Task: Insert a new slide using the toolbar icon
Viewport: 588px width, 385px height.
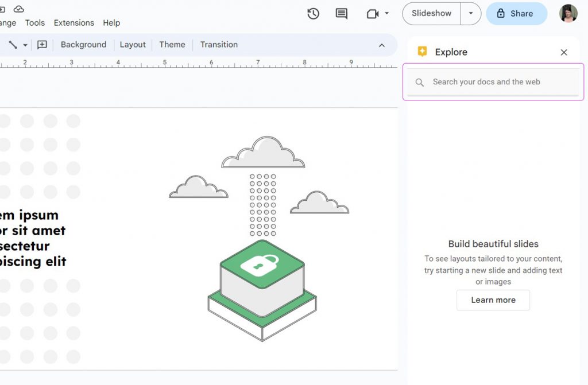Action: tap(41, 44)
